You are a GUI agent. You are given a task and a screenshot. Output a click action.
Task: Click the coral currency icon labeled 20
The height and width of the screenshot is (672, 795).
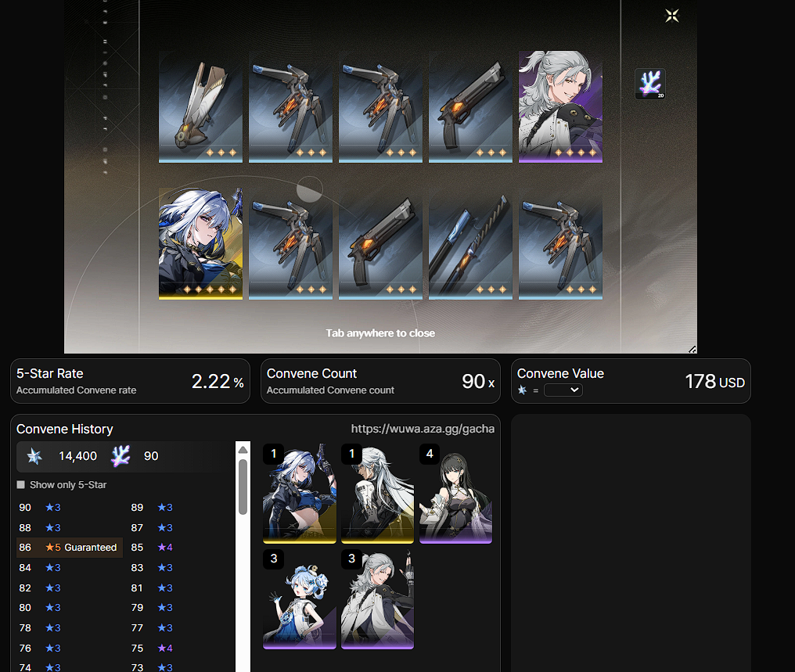pyautogui.click(x=650, y=84)
